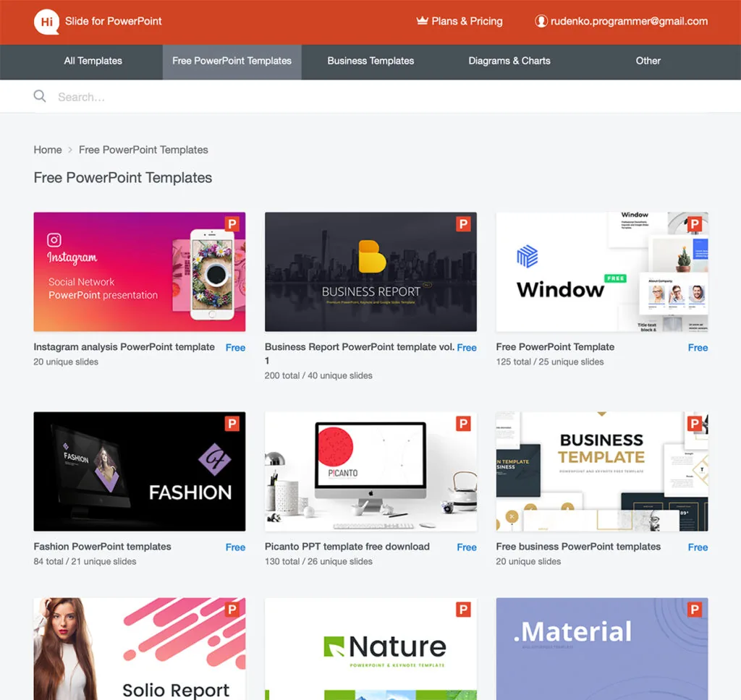Open the Window template thumbnail
This screenshot has width=741, height=700.
tap(602, 272)
